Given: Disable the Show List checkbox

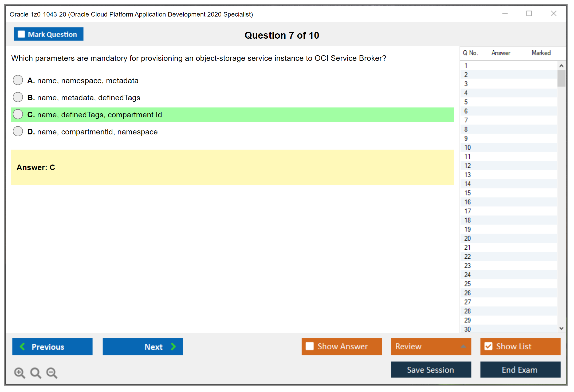Looking at the screenshot, I should tap(489, 346).
